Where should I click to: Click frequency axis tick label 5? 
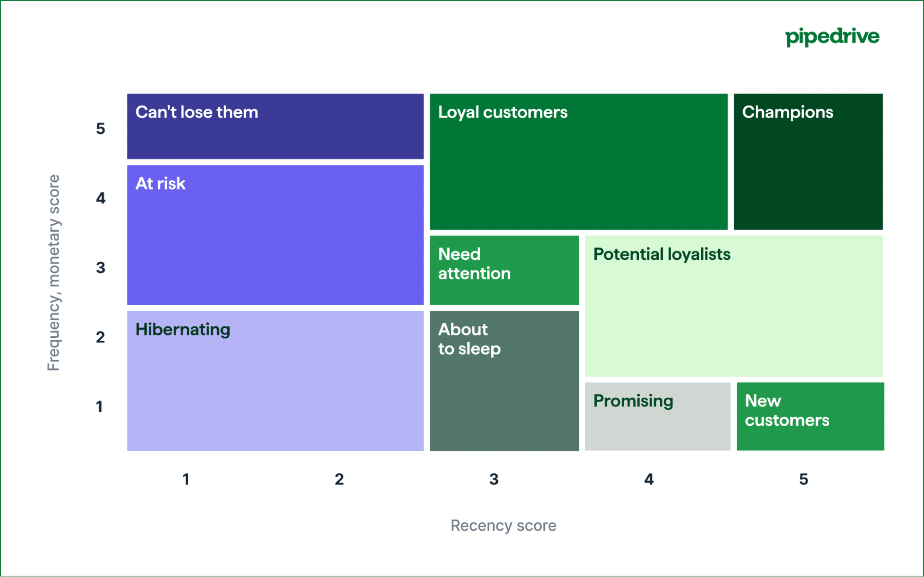tap(100, 129)
